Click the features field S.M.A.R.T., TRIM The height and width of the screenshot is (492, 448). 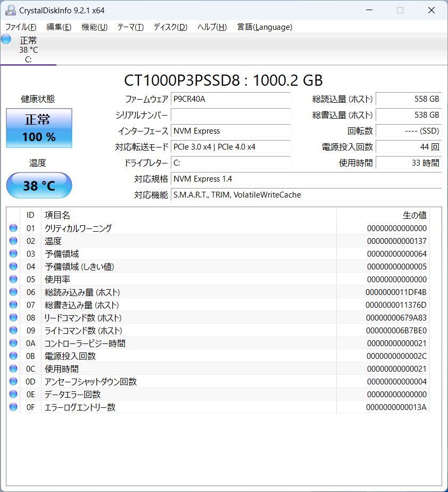[x=306, y=195]
